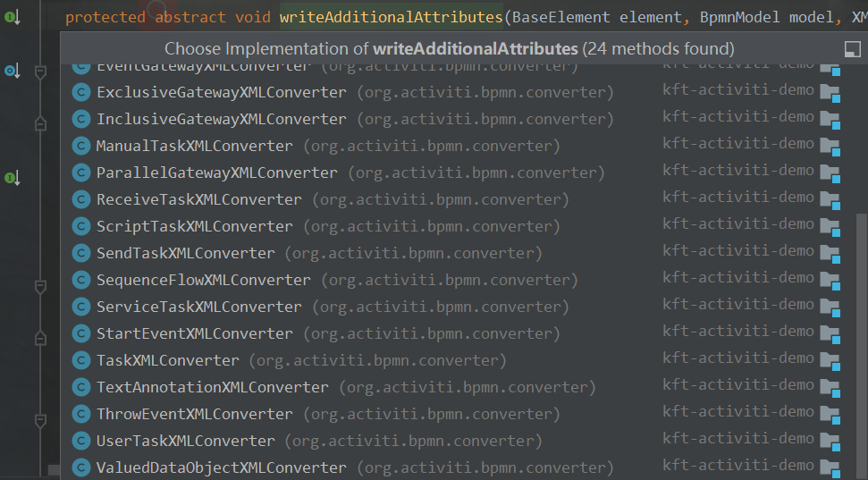The height and width of the screenshot is (480, 868).
Task: Click module folder icon in ServiceTaskXMLConverter row
Action: [830, 307]
